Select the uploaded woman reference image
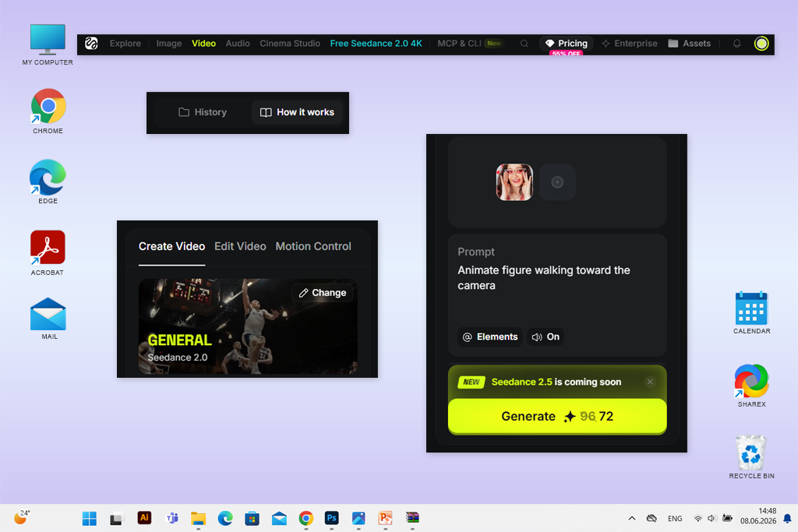 point(514,182)
